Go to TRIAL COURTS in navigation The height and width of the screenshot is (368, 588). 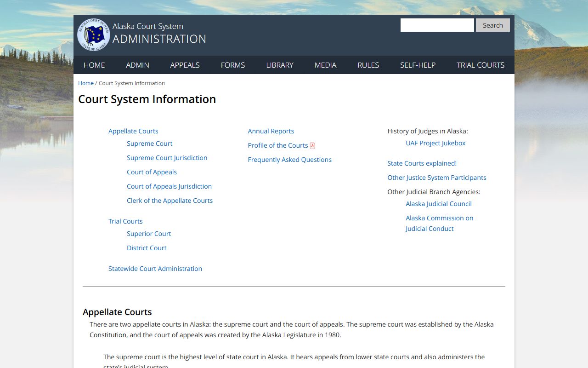point(481,65)
